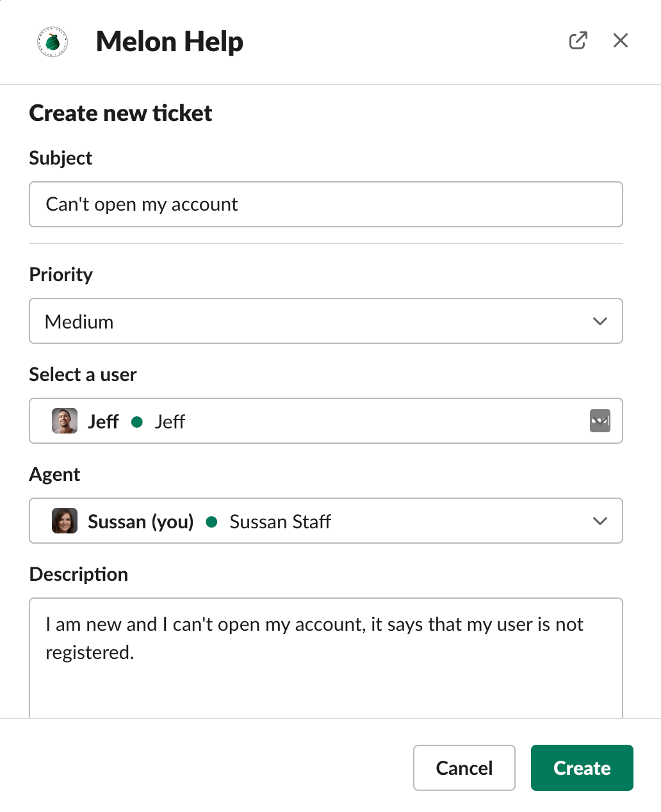Click the green status dot beside Jeff
This screenshot has width=661, height=812.
pyautogui.click(x=137, y=421)
